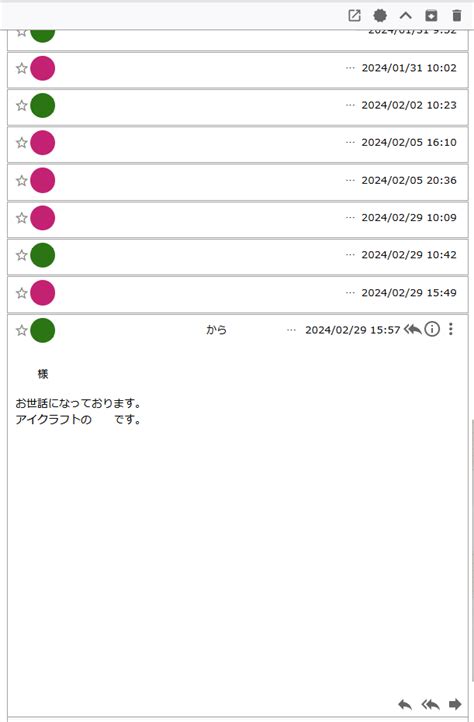The image size is (474, 722).
Task: Expand ellipsis on 2024/02/29 10:42 message
Action: tap(350, 255)
